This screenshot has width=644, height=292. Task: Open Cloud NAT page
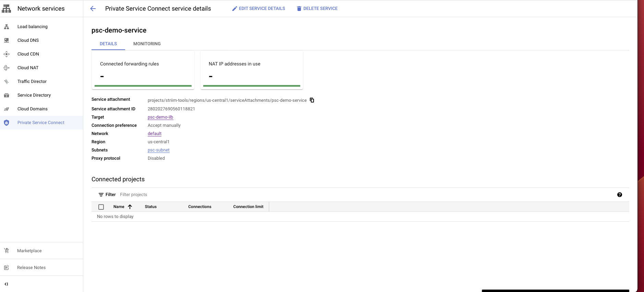28,68
